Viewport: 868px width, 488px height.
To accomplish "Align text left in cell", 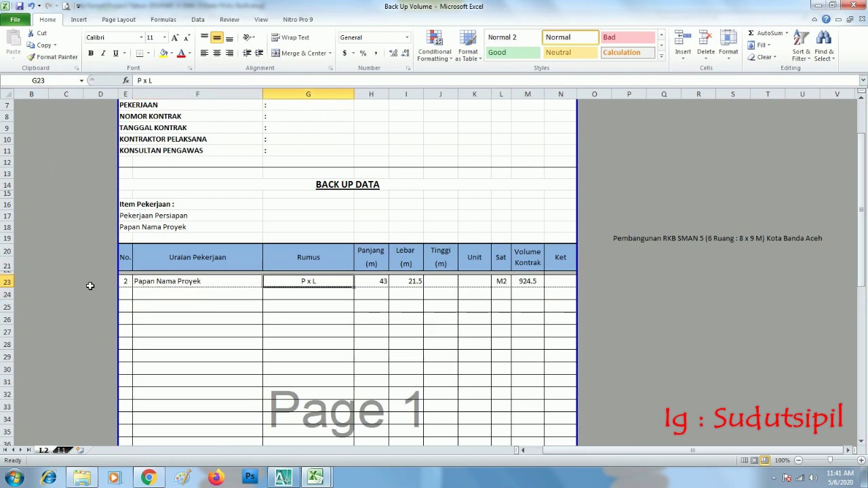I will pyautogui.click(x=204, y=53).
